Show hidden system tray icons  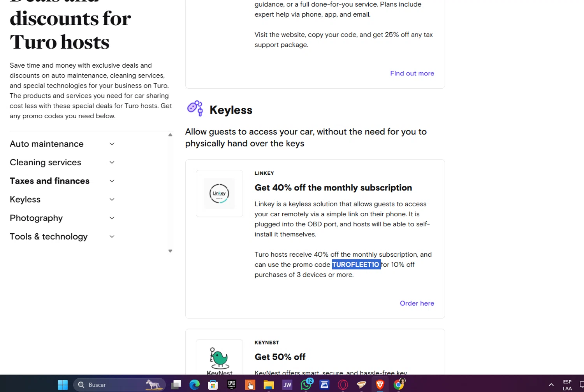551,385
